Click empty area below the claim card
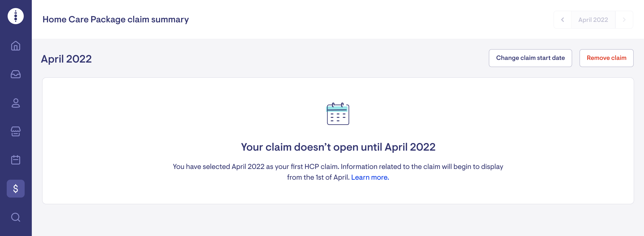 coord(338,221)
